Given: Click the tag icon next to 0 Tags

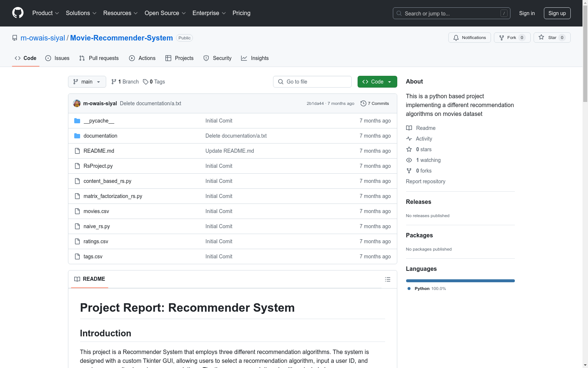Looking at the screenshot, I should tap(146, 82).
